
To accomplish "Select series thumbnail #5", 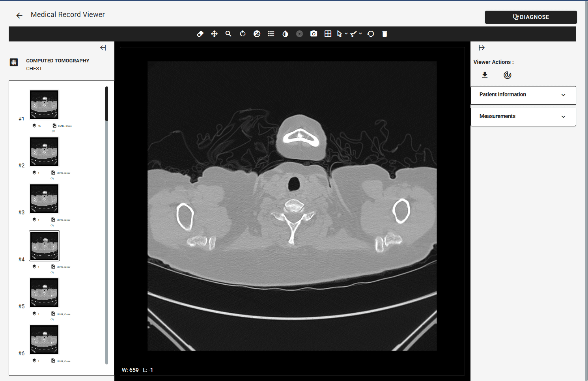I will 44,293.
